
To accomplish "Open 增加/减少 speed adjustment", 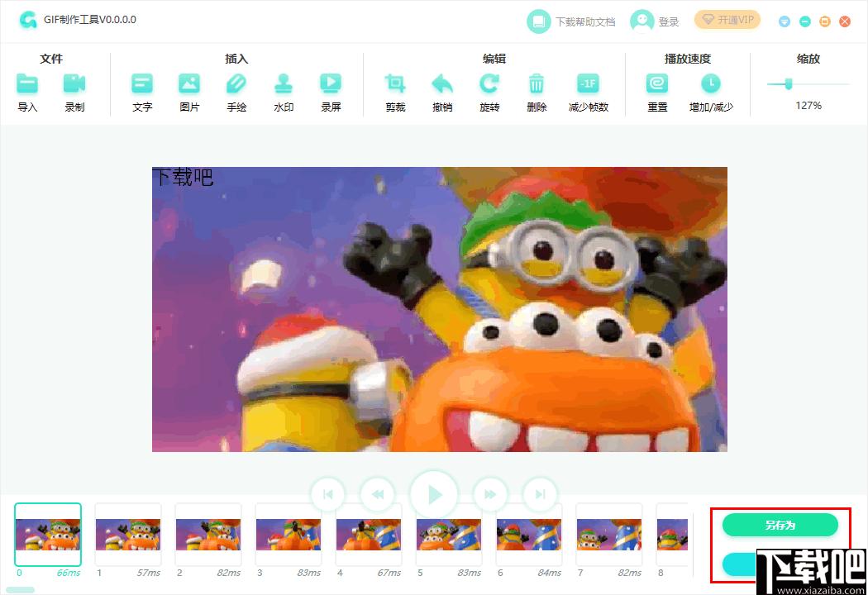I will tap(711, 84).
